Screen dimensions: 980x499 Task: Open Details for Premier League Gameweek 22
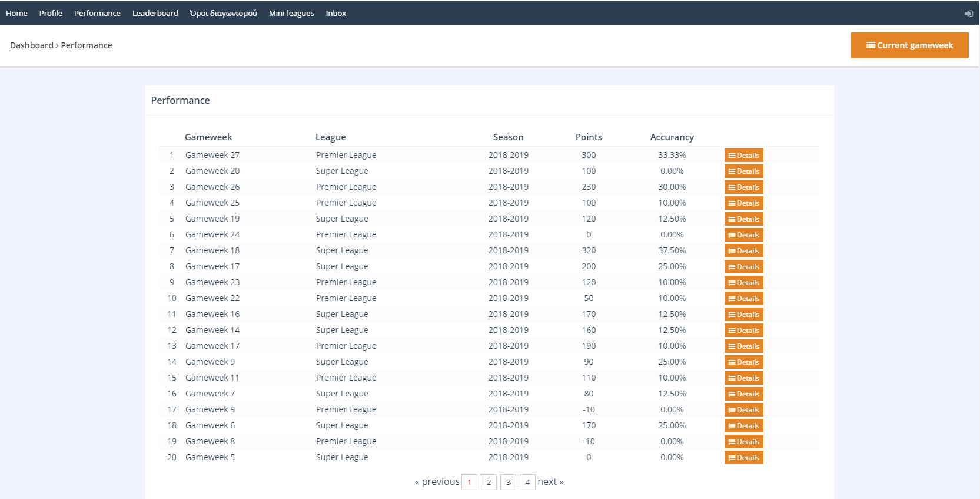[743, 299]
